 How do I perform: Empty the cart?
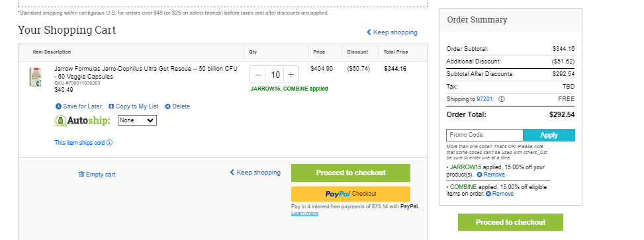pos(97,175)
